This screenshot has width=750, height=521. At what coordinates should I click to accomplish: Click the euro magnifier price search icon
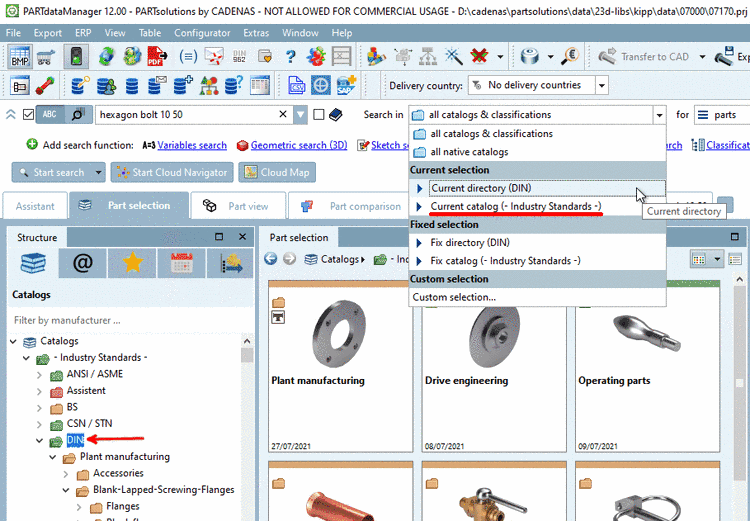[x=570, y=56]
